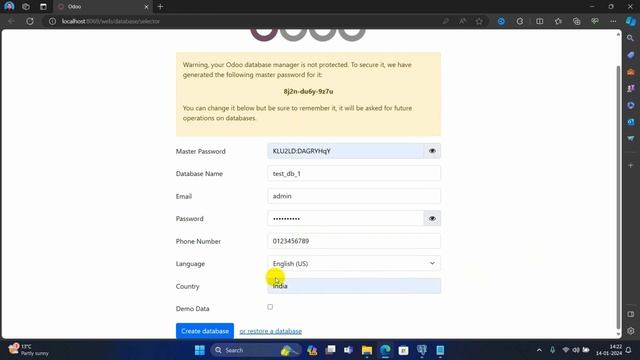This screenshot has height=360, width=640.
Task: Open sidebar settings gear icon
Action: coord(631,331)
